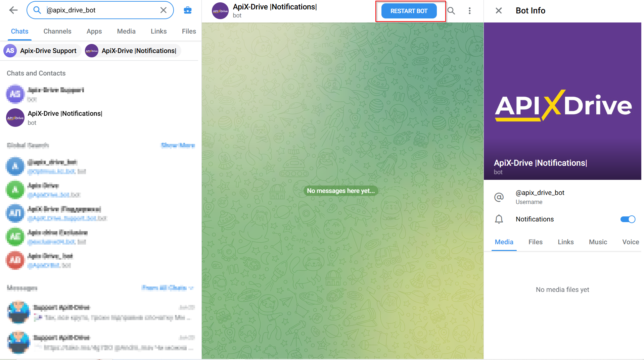Open global result with blue АП avatar
The image size is (644, 360).
[100, 213]
